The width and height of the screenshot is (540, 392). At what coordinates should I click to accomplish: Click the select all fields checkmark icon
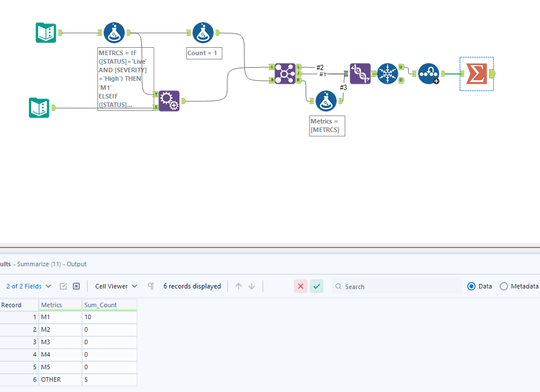pyautogui.click(x=63, y=286)
